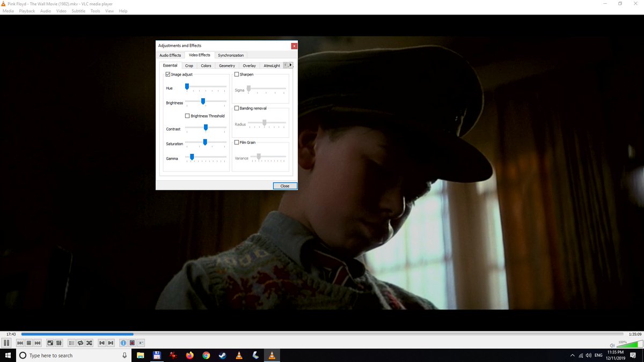Click the network icon in system tray
This screenshot has width=644, height=362.
tap(580, 355)
